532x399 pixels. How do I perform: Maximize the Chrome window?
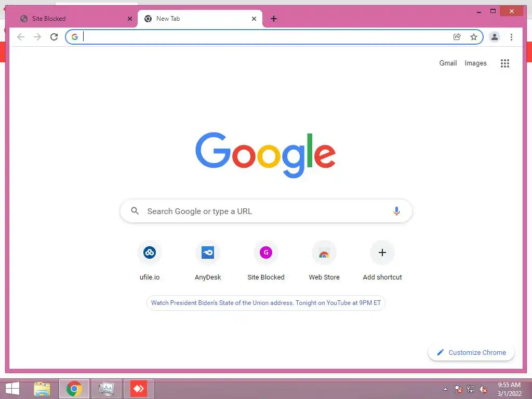click(x=493, y=11)
